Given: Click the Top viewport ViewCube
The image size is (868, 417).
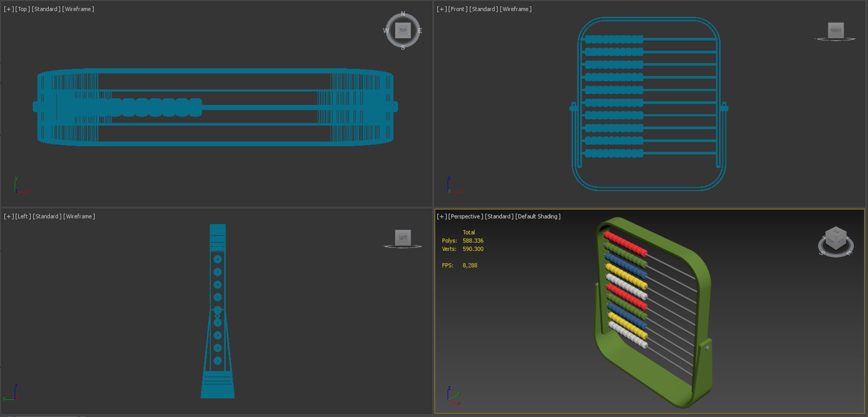Looking at the screenshot, I should 403,30.
